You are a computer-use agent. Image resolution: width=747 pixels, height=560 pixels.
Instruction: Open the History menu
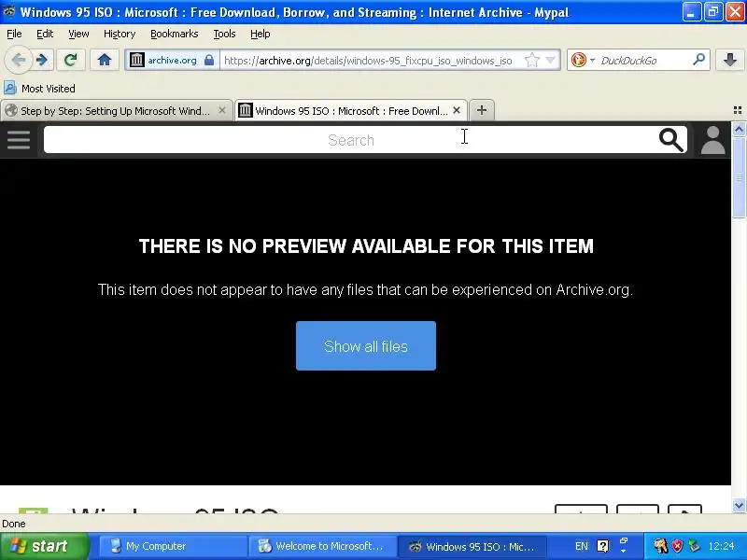pos(120,34)
